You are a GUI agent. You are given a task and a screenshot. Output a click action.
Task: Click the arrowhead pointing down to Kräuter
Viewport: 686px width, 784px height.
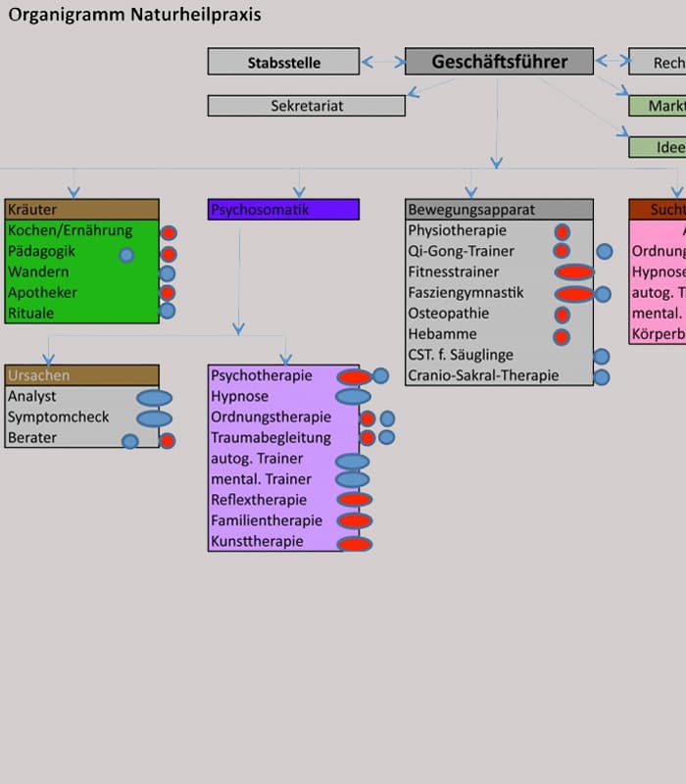click(x=74, y=191)
